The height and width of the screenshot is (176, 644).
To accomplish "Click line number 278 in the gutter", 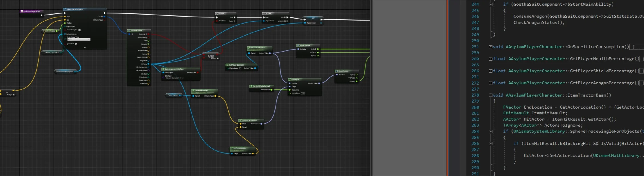I will point(475,95).
